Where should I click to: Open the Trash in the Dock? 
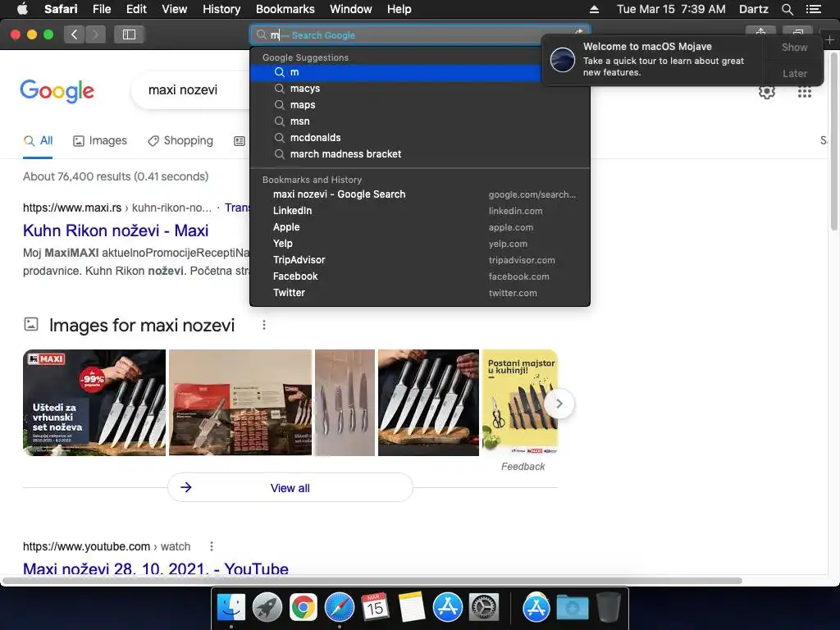click(x=608, y=608)
